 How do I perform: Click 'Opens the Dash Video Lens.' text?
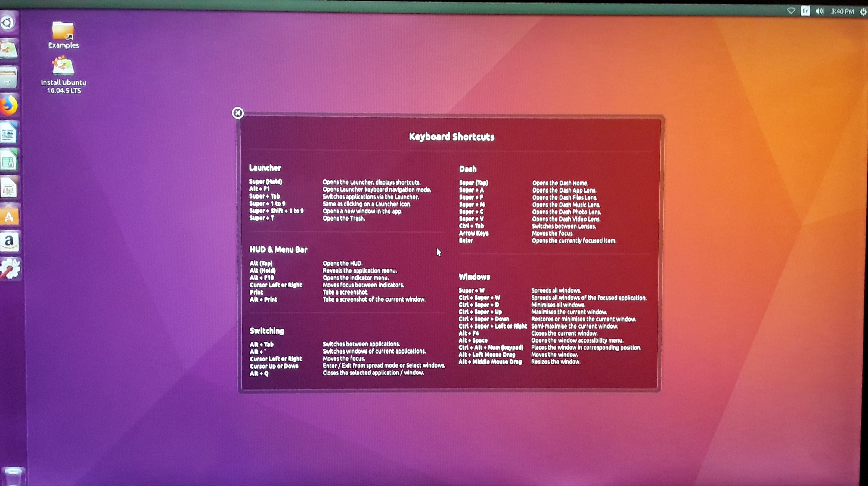coord(566,219)
